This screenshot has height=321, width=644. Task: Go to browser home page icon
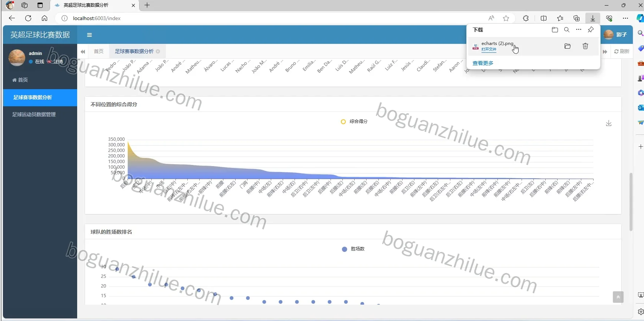tap(45, 18)
